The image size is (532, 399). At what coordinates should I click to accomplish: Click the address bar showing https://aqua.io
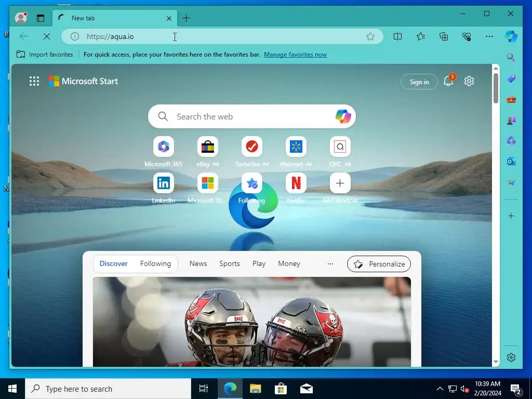[x=222, y=36]
